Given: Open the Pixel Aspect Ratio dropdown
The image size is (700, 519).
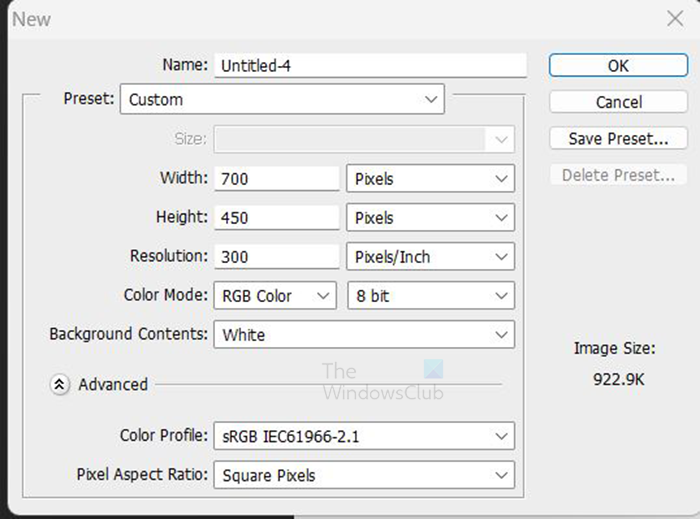Looking at the screenshot, I should [x=364, y=476].
